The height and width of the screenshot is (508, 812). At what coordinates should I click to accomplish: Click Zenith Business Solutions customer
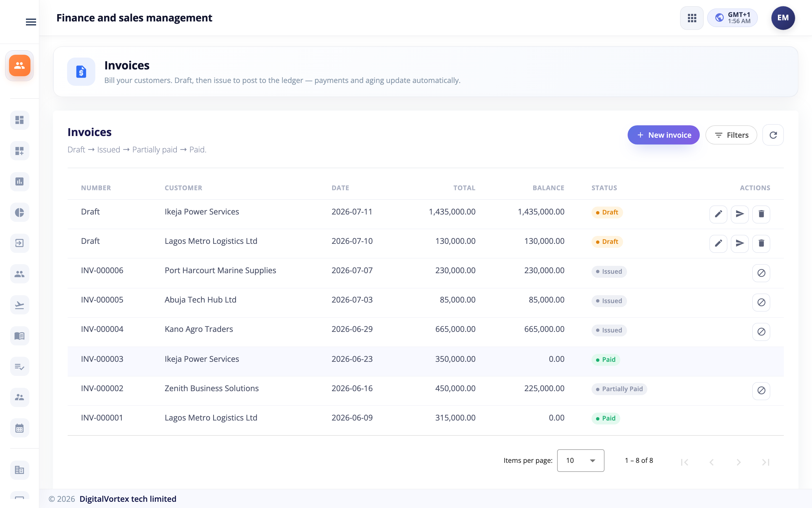211,388
